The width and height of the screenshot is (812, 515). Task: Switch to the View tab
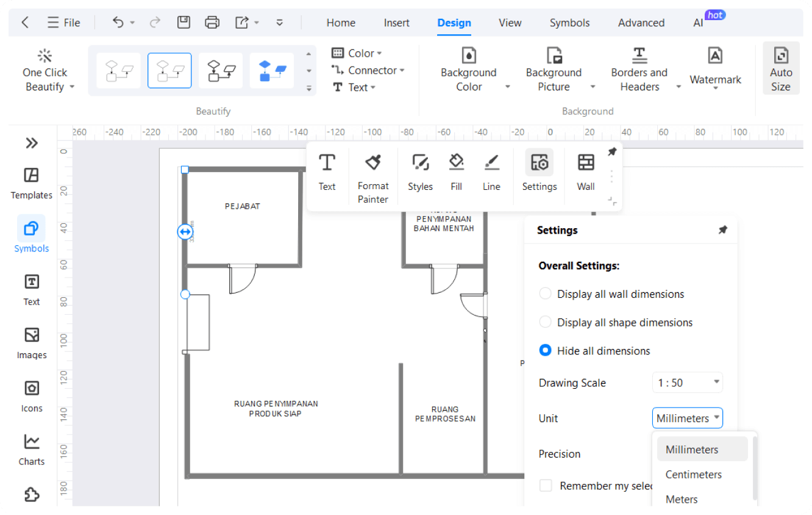510,23
